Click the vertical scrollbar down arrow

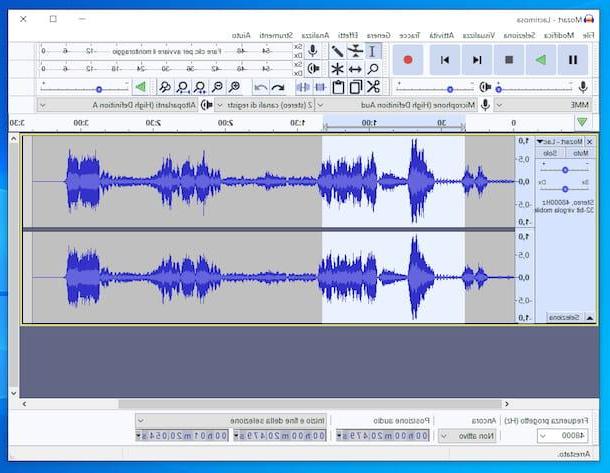click(x=14, y=393)
